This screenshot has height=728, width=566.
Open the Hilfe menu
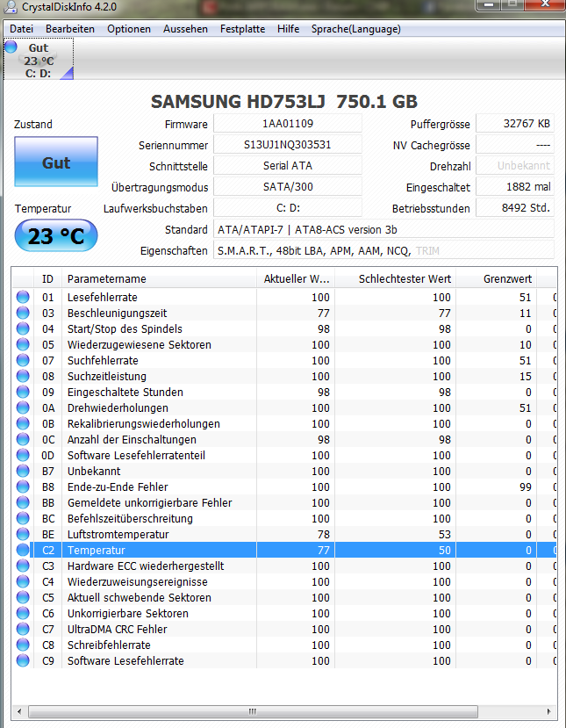[288, 29]
